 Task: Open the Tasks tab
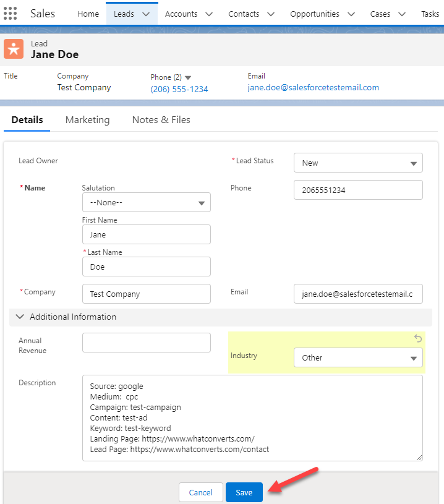coord(430,14)
